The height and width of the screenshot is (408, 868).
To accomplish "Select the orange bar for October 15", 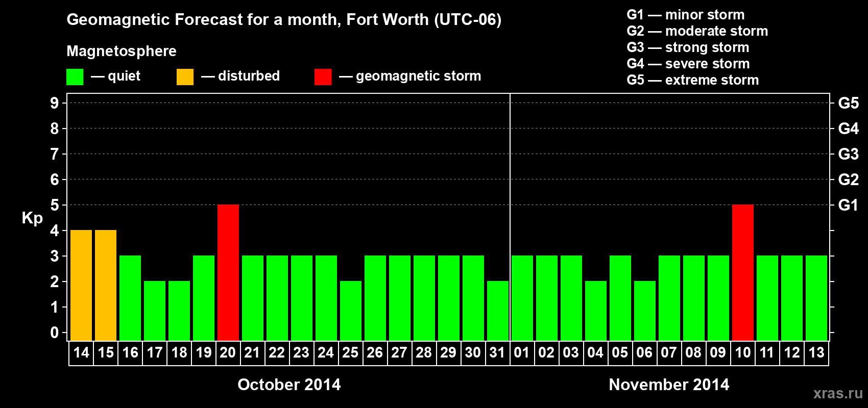I will [106, 285].
